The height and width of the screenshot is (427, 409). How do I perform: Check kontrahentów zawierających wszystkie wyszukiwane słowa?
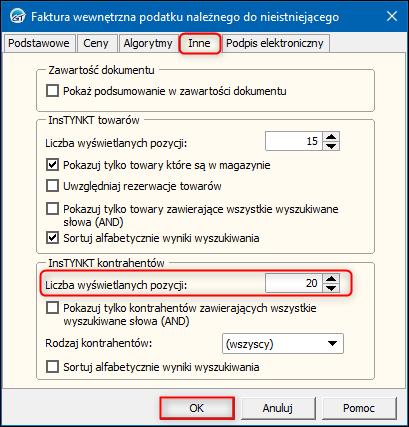click(52, 308)
